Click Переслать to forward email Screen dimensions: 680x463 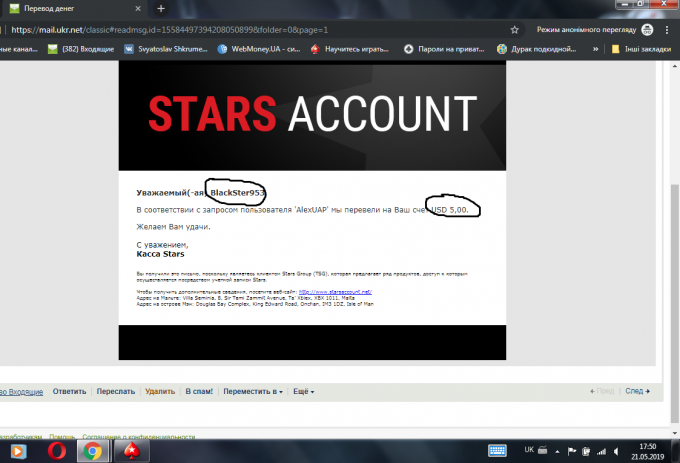coord(116,391)
